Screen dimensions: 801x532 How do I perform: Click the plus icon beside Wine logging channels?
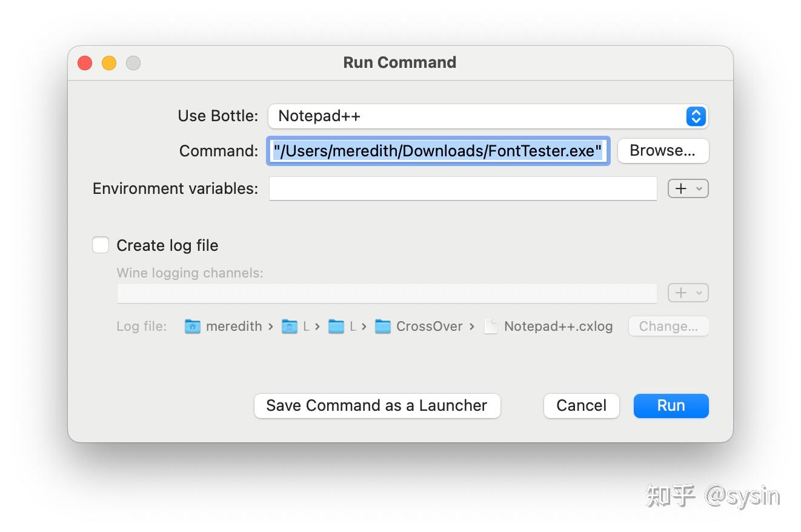681,293
